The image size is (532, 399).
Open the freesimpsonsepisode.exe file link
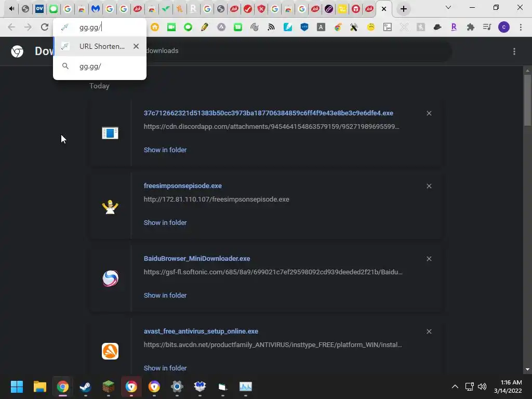182,185
